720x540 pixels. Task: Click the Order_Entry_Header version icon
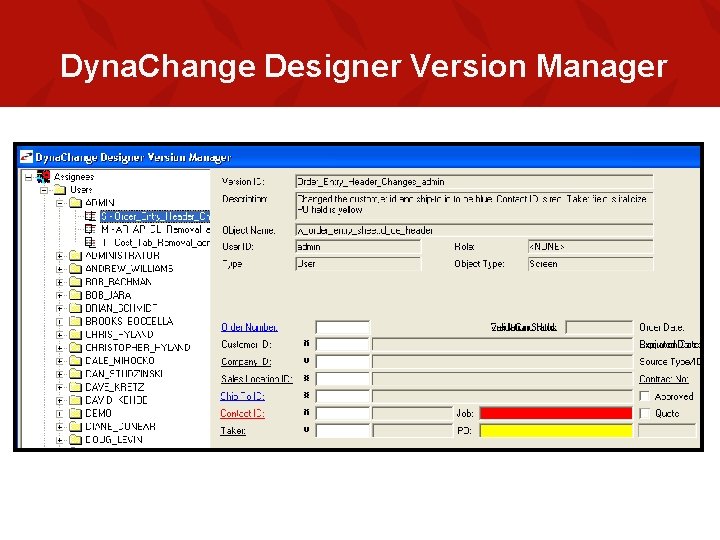(x=90, y=216)
